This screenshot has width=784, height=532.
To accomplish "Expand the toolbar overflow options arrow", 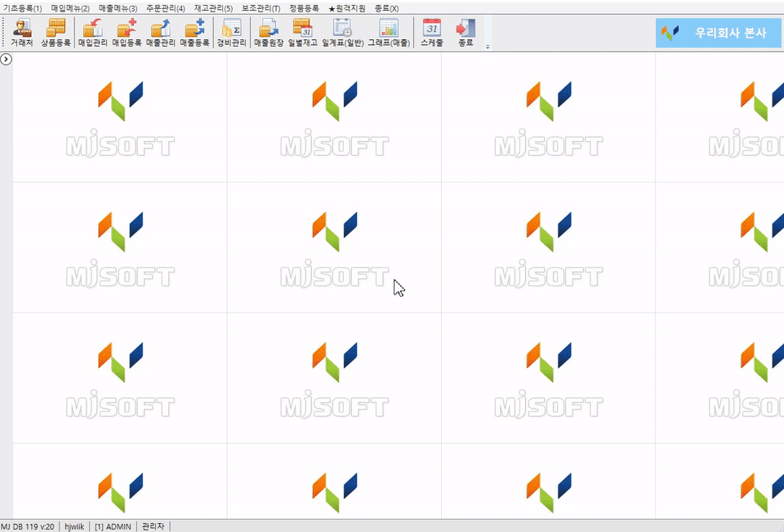I will (488, 47).
